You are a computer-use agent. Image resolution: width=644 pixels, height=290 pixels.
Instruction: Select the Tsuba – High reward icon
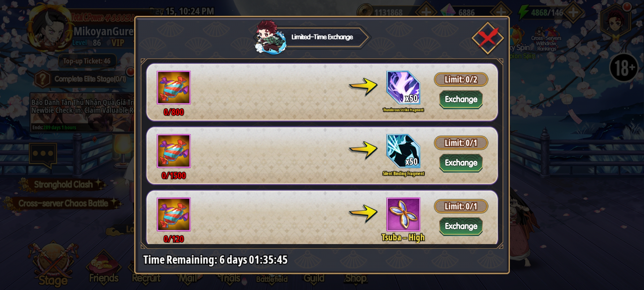(x=403, y=214)
